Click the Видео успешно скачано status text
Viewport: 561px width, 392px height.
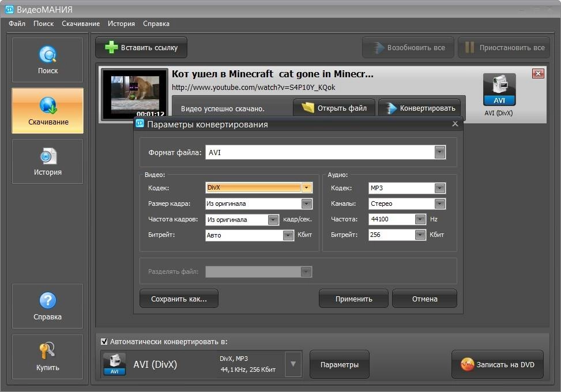tap(223, 109)
